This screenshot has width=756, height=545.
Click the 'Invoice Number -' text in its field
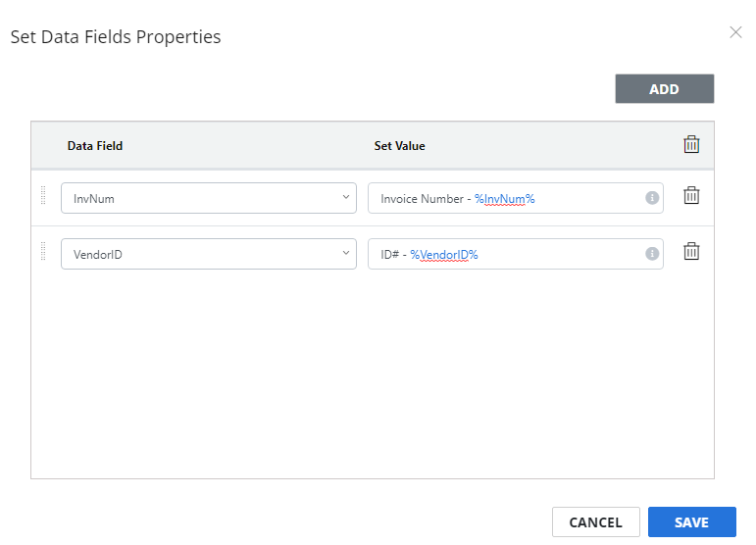pos(426,199)
